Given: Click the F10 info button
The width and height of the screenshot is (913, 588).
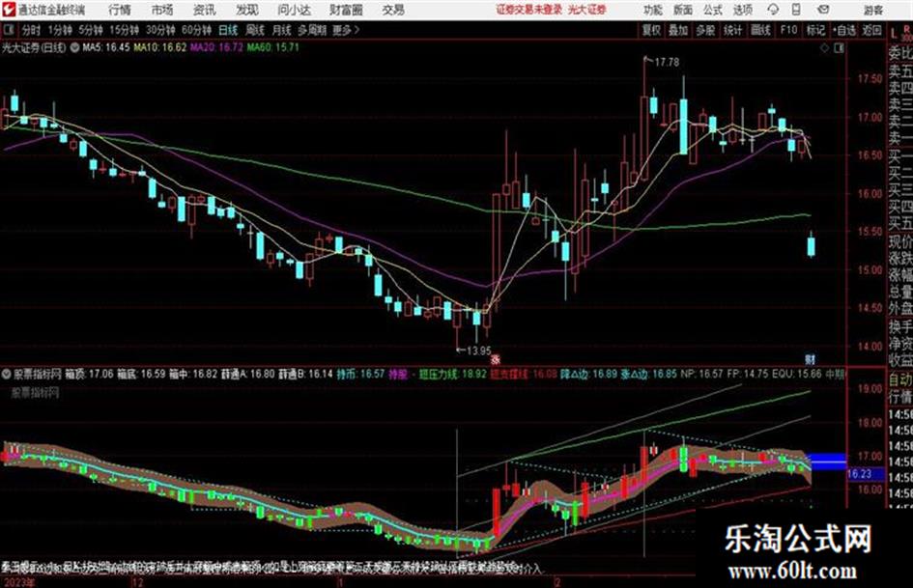Looking at the screenshot, I should point(788,30).
